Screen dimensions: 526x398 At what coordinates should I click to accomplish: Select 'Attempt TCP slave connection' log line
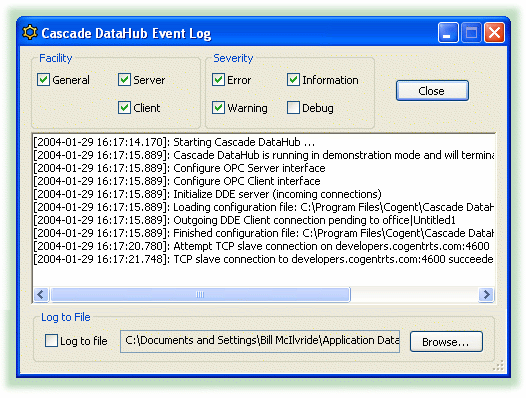(261, 246)
